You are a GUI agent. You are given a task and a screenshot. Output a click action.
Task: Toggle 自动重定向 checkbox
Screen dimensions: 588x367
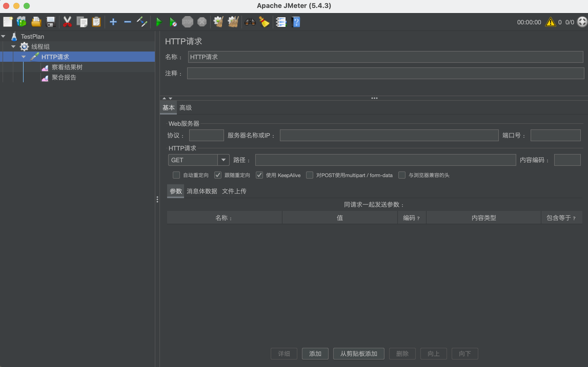[x=176, y=175]
